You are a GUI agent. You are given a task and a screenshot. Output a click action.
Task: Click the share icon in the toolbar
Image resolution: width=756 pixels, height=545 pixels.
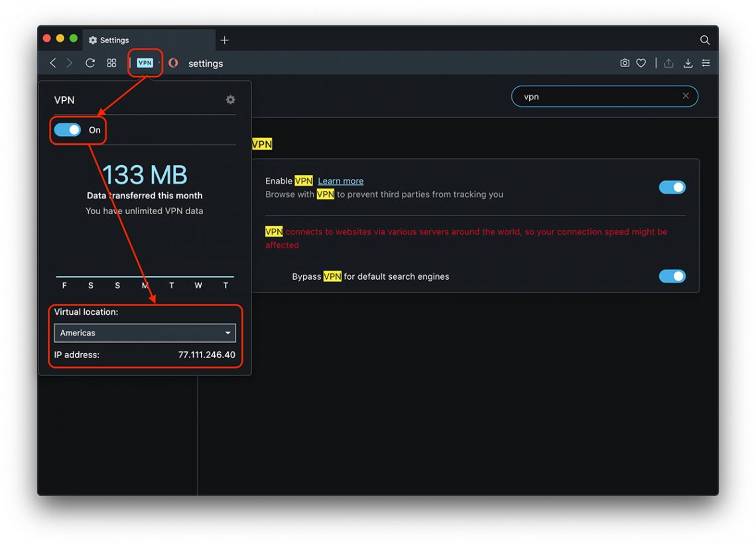tap(670, 62)
